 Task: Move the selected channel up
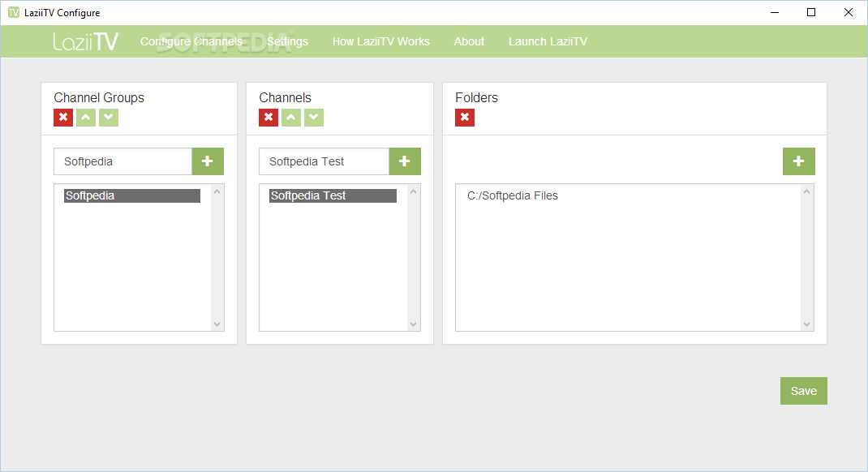tap(291, 118)
